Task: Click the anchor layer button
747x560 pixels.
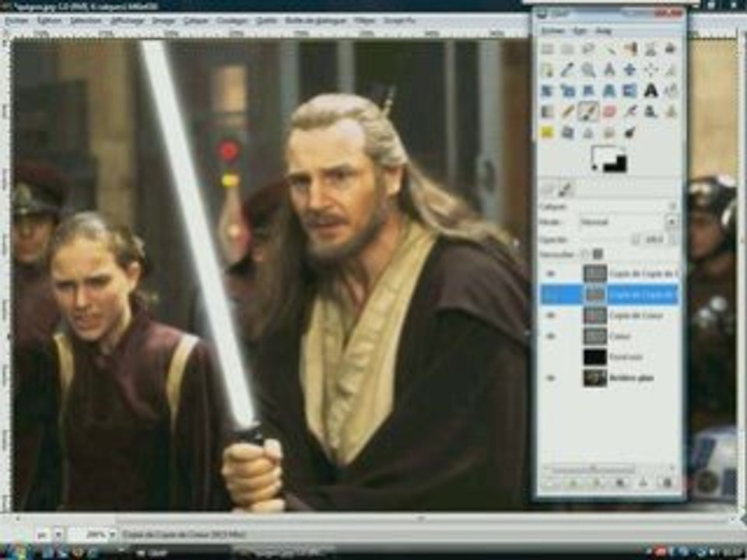Action: point(644,483)
